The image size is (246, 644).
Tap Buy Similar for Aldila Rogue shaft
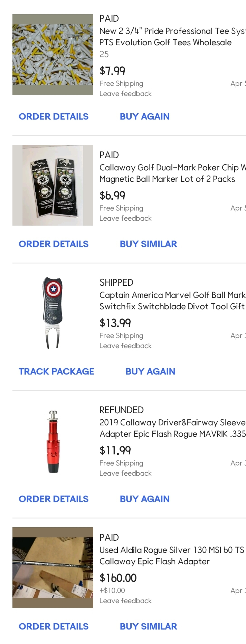[148, 626]
